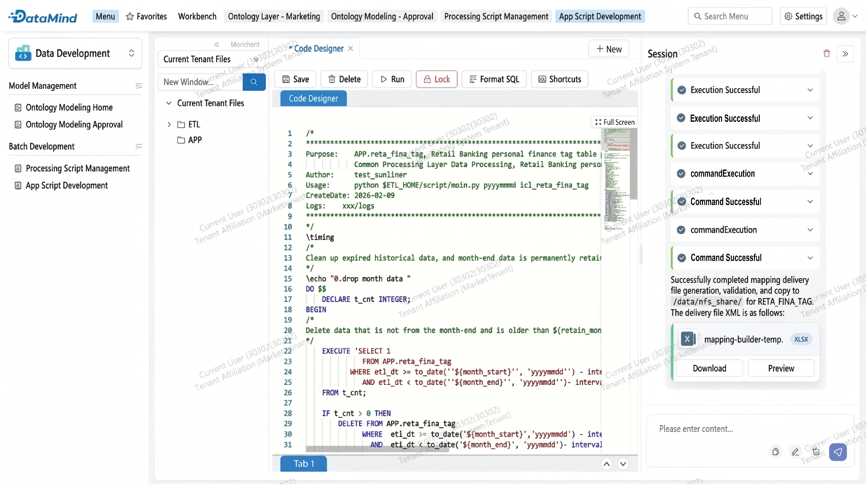Toggle the Model Management section list icon
Image resolution: width=868 pixels, height=486 pixels.
[x=139, y=86]
